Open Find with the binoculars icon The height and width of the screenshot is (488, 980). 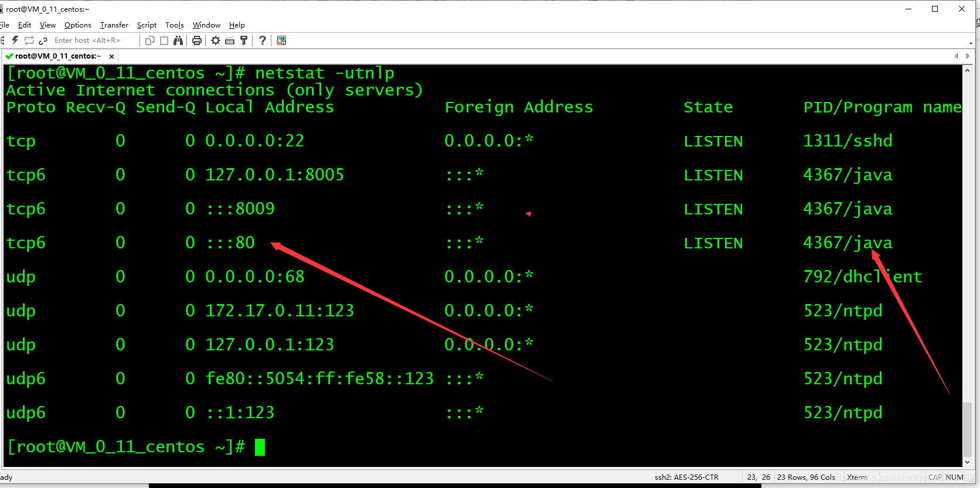178,40
